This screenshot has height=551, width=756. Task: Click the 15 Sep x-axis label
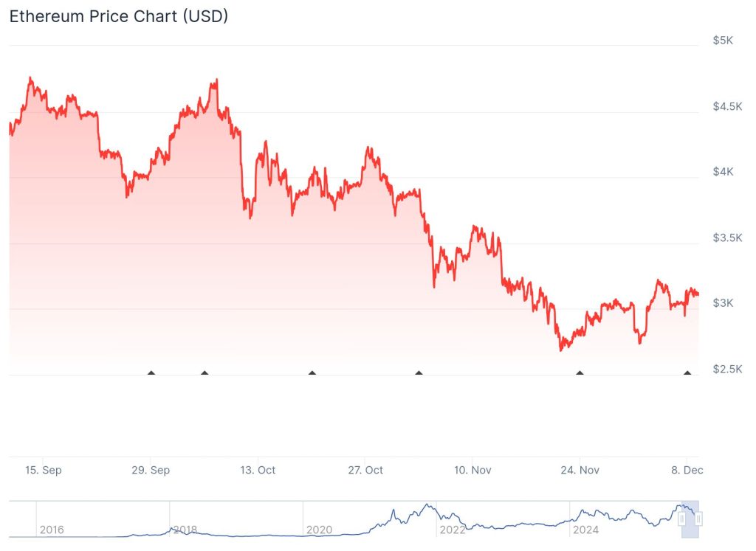click(43, 470)
